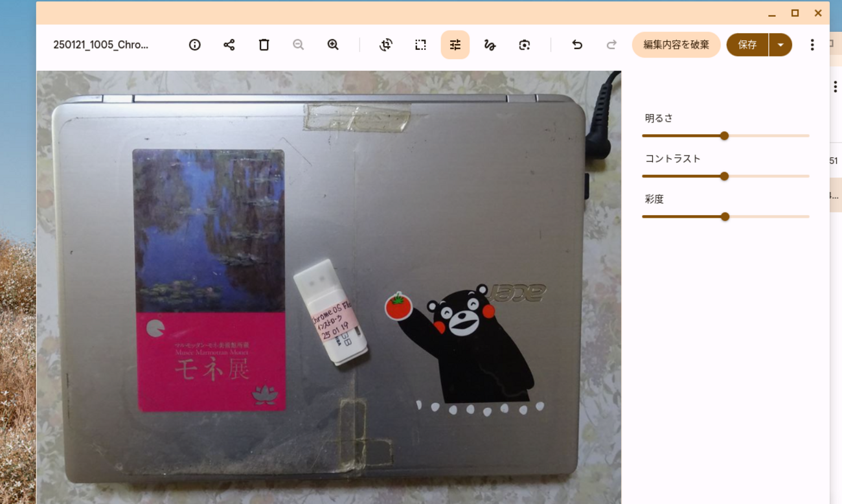This screenshot has width=842, height=504.
Task: Select the crop and rotate tool
Action: coord(386,45)
